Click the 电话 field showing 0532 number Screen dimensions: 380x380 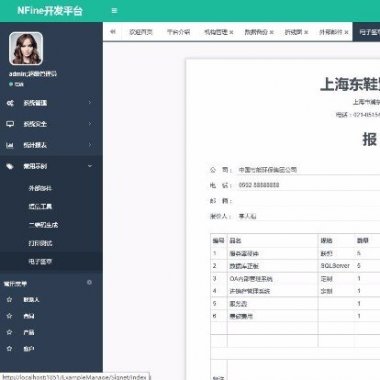coord(308,185)
